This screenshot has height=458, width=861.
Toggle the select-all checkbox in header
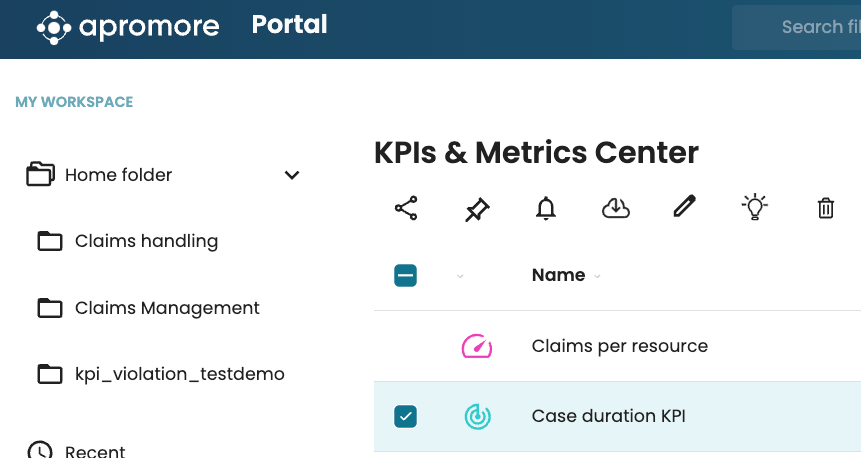(x=406, y=276)
